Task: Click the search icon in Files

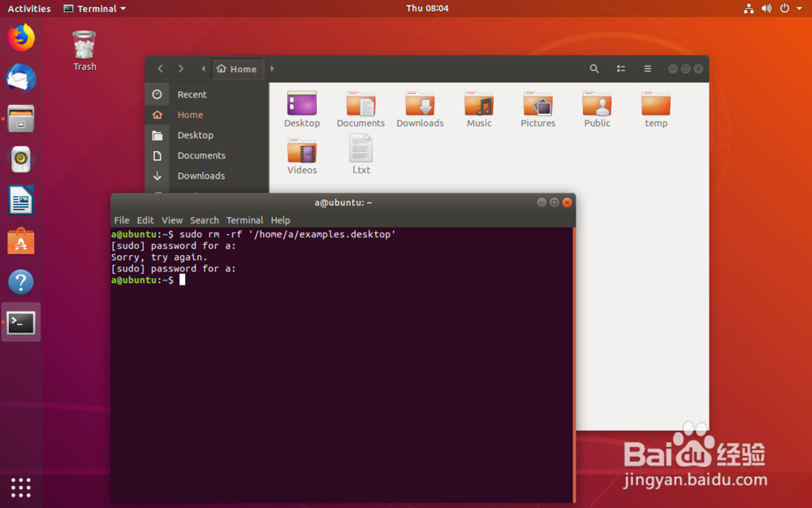Action: coord(594,68)
